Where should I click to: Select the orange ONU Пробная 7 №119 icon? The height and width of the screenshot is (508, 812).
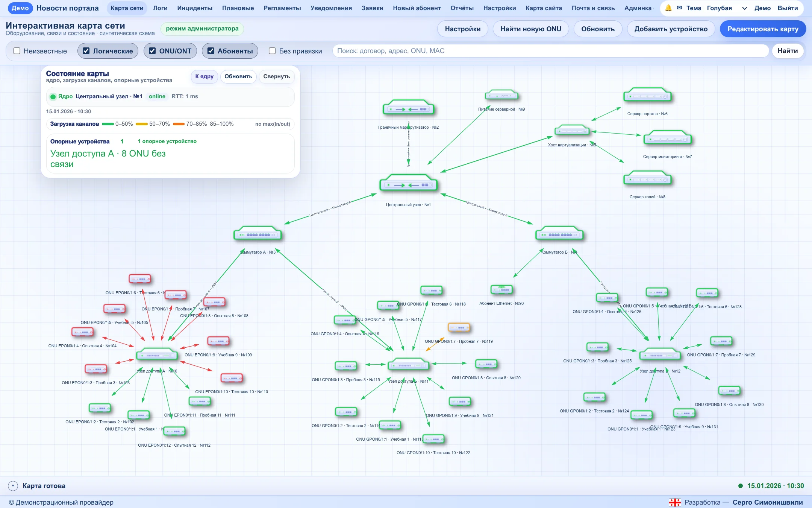coord(459,327)
